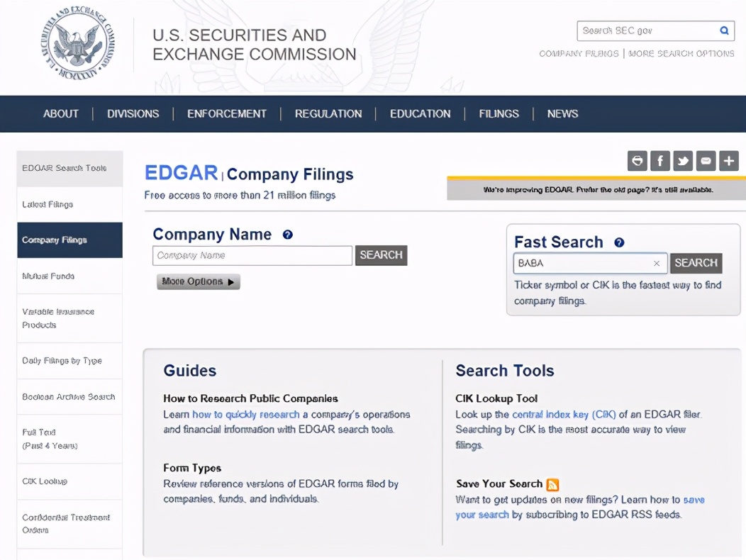Follow the 'central index key (CIK)' link
746x560 pixels.
pyautogui.click(x=564, y=415)
